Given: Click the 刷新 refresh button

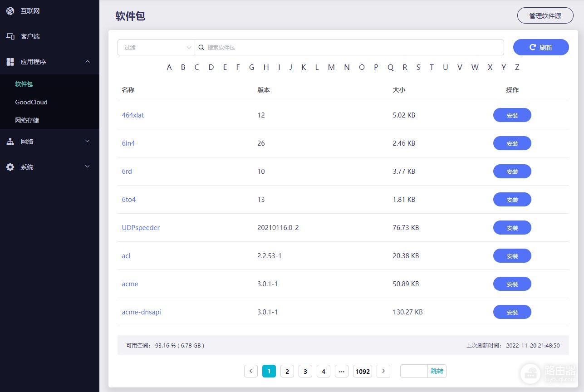Looking at the screenshot, I should point(541,47).
